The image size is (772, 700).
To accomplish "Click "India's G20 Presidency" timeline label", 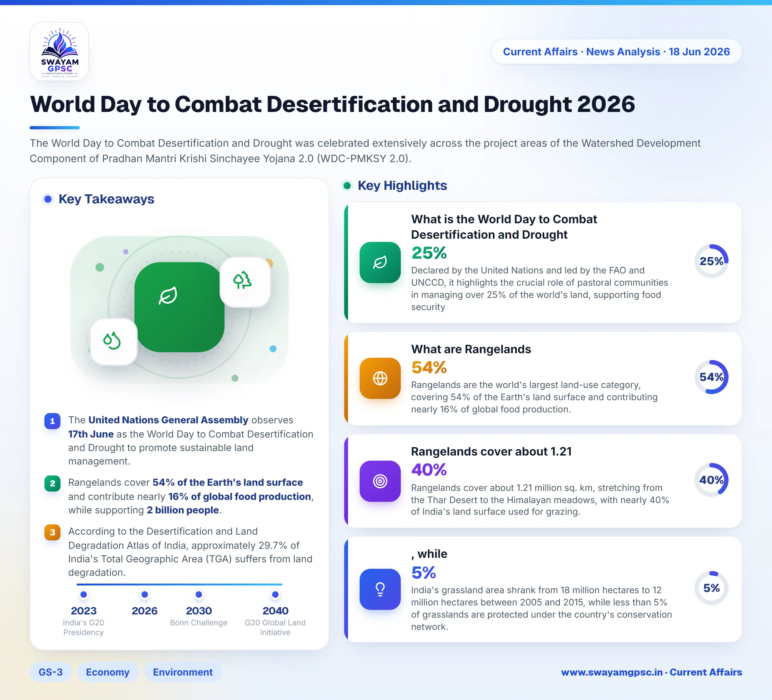I will (x=84, y=628).
